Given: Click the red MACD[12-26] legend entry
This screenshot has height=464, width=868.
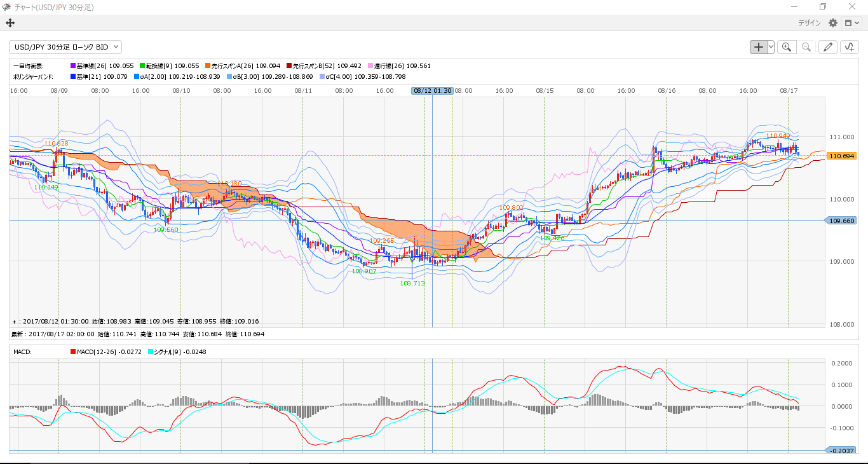Looking at the screenshot, I should (106, 351).
